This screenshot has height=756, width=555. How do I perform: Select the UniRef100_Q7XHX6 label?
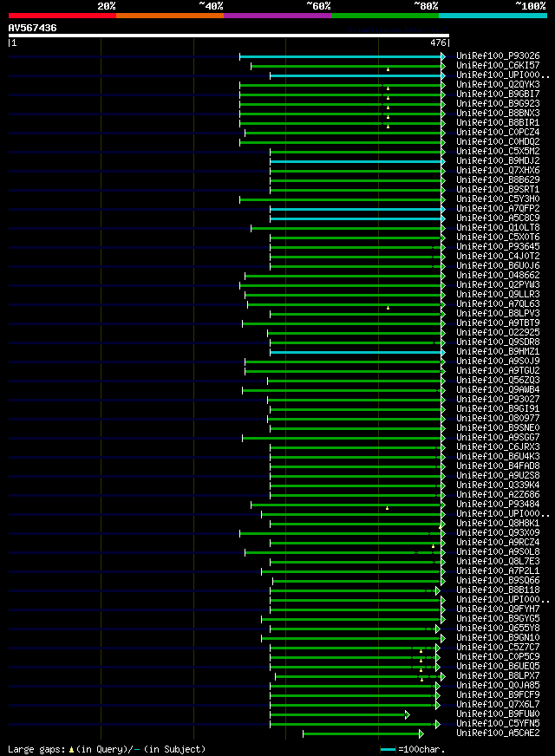tap(498, 170)
